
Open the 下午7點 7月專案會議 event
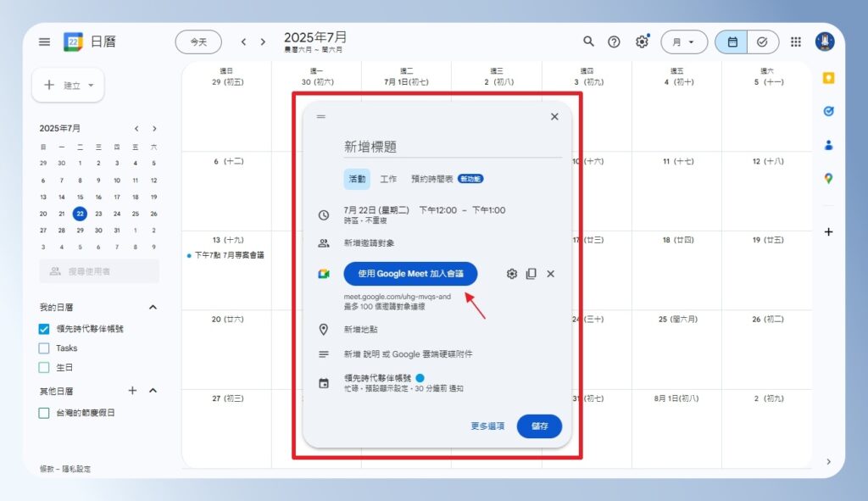click(x=225, y=255)
